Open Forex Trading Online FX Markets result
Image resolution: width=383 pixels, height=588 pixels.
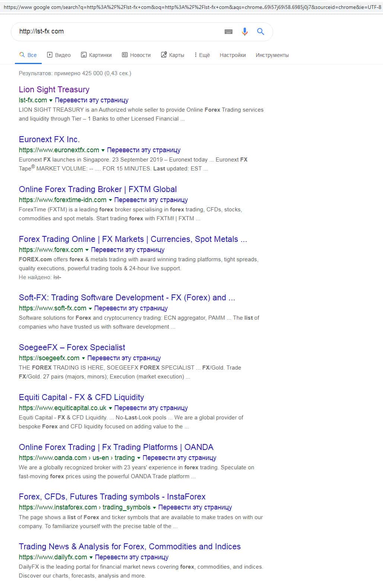coord(133,239)
